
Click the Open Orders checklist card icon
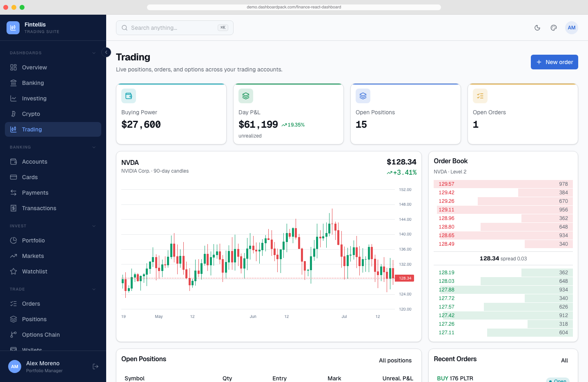[x=480, y=96]
